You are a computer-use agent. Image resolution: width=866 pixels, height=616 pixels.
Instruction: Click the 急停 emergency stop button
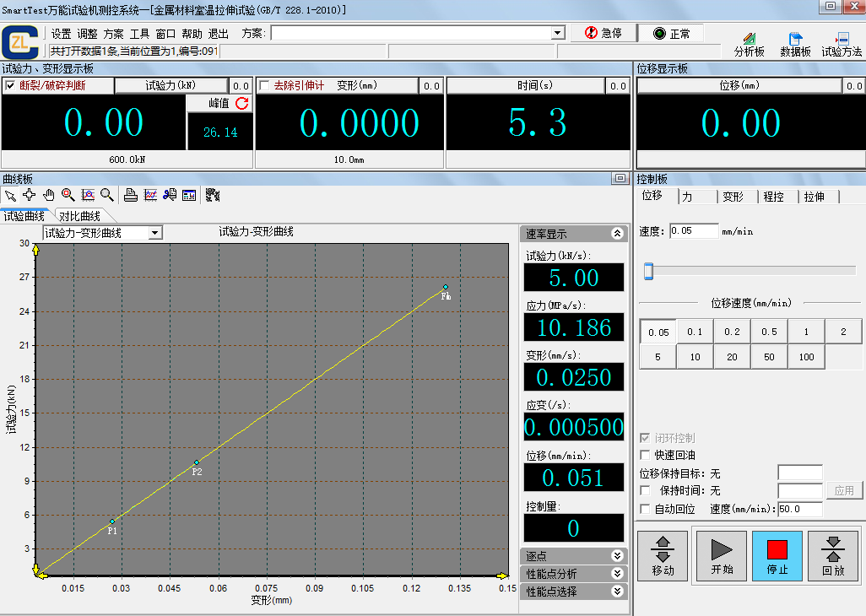603,33
